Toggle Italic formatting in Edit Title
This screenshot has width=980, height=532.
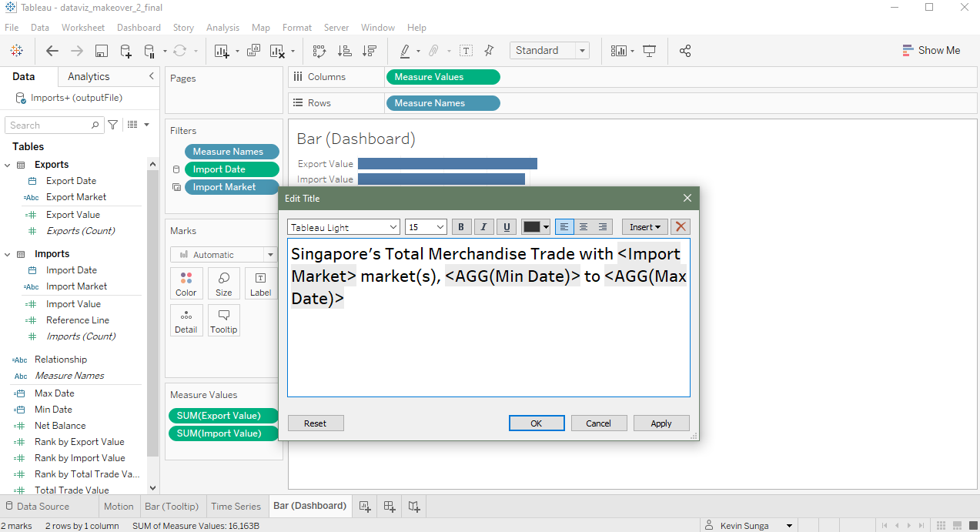(x=483, y=226)
